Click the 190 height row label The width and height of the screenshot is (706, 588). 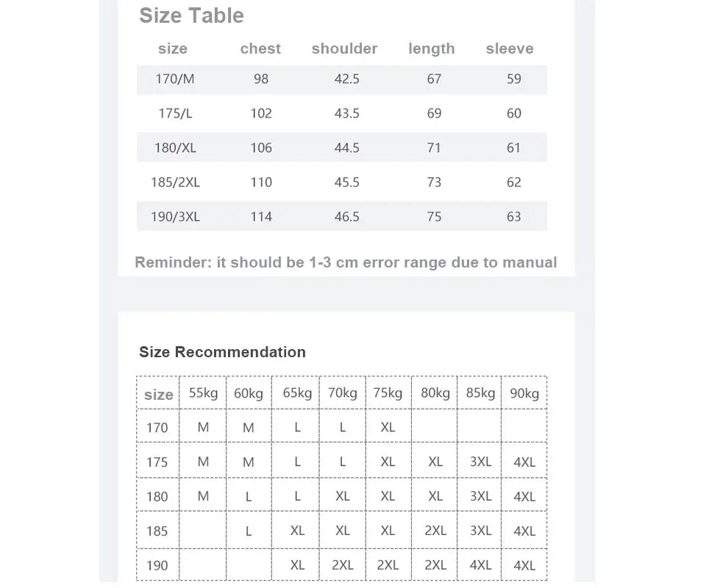pos(157,565)
